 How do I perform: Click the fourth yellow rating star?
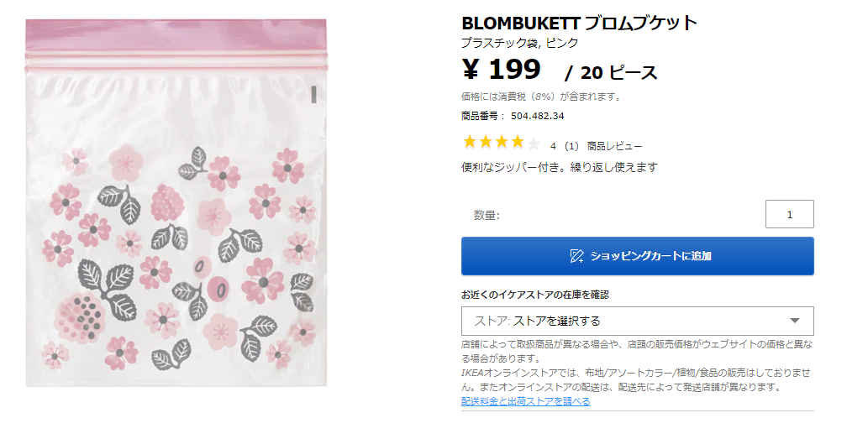point(517,143)
